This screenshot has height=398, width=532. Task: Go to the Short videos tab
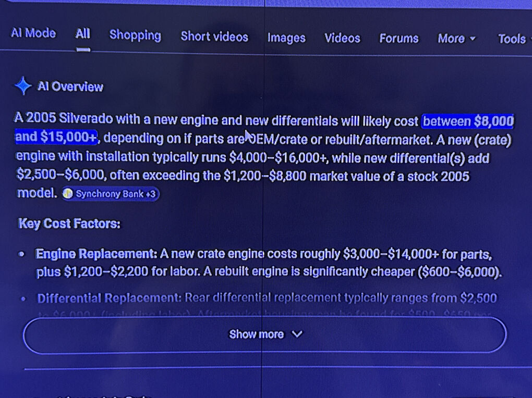(x=214, y=36)
